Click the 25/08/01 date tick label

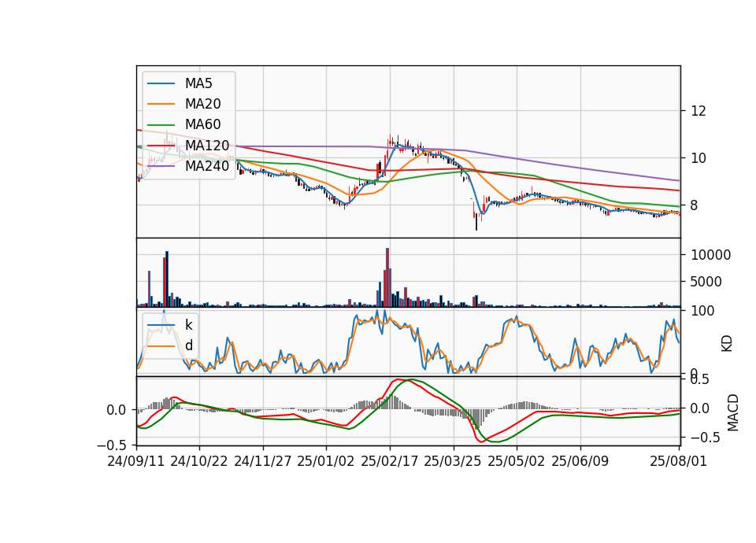(678, 461)
